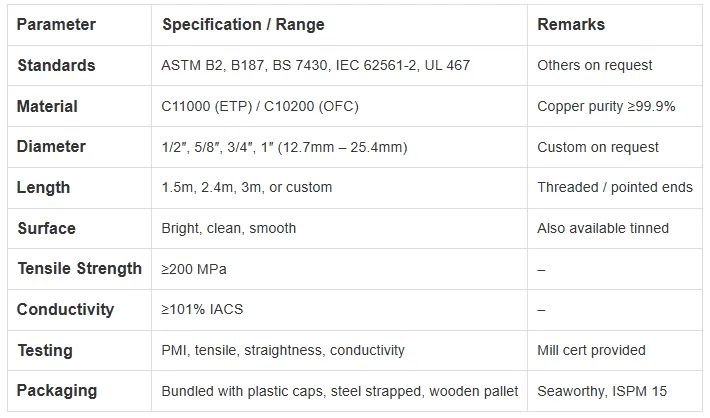Select the Diameter row label
Screen dimensions: 710x418
51,147
